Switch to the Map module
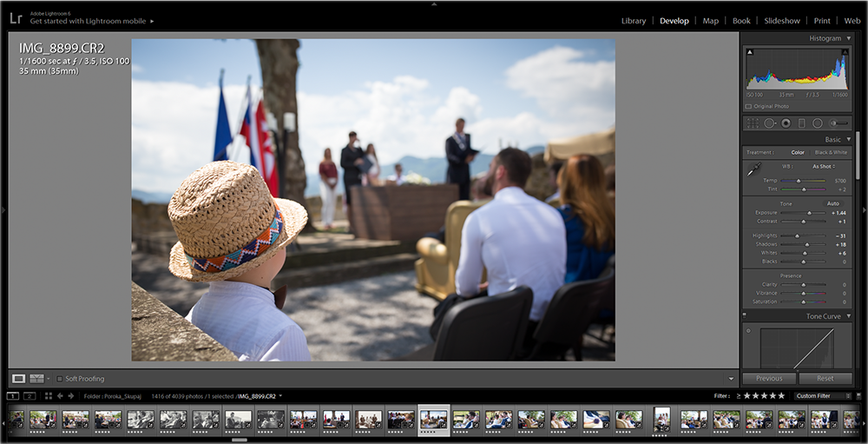This screenshot has width=868, height=444. (710, 21)
